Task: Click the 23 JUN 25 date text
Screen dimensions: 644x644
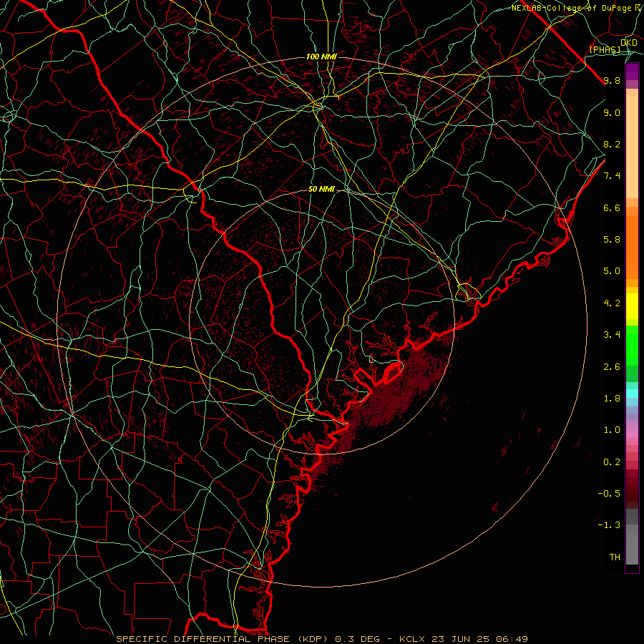Action: [462, 639]
